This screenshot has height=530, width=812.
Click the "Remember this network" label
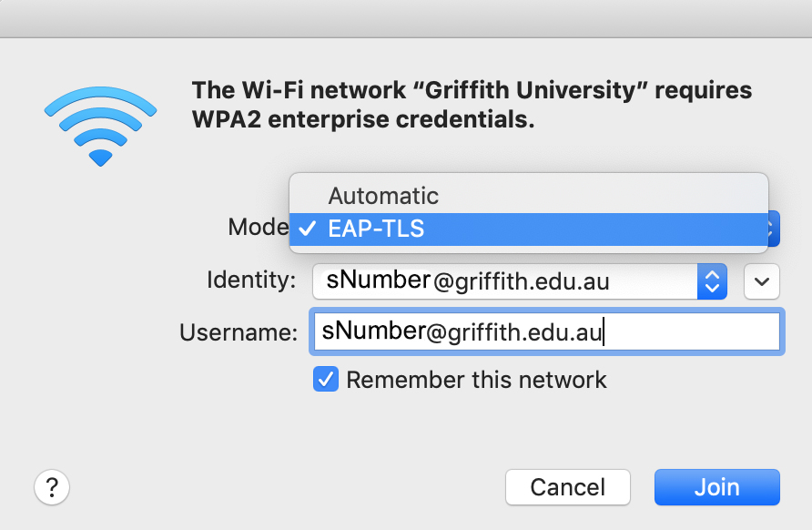476,380
